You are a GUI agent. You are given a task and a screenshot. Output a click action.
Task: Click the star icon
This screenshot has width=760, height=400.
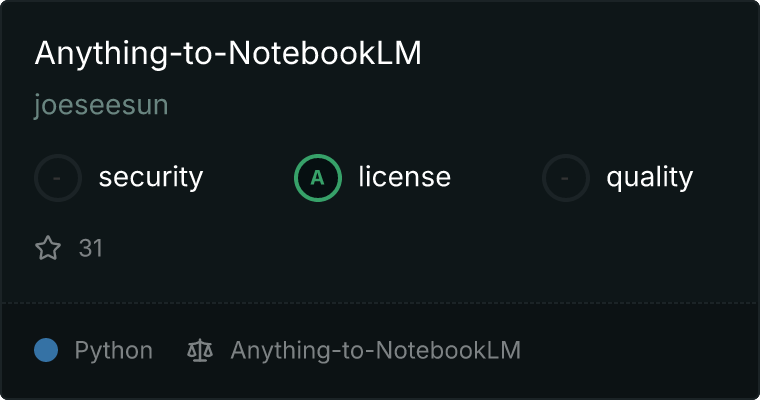coord(48,248)
